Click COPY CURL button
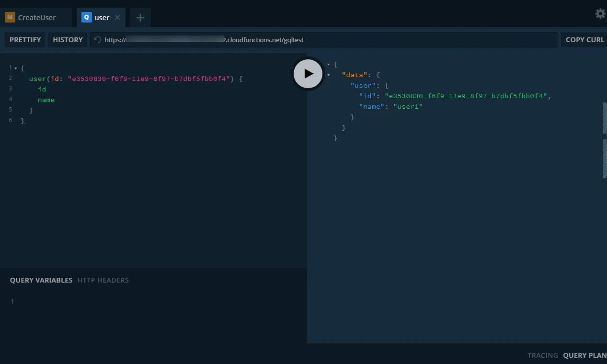The image size is (607, 364). (x=584, y=40)
